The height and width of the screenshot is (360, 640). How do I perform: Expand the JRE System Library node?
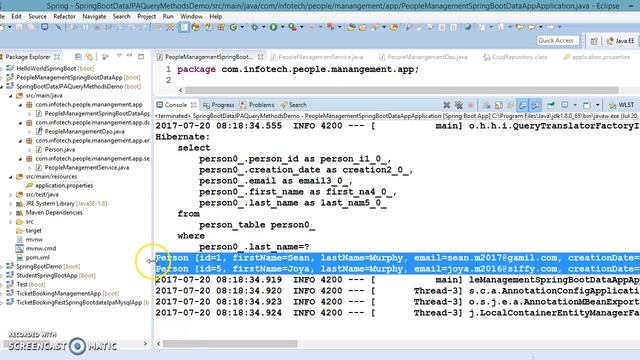click(11, 204)
